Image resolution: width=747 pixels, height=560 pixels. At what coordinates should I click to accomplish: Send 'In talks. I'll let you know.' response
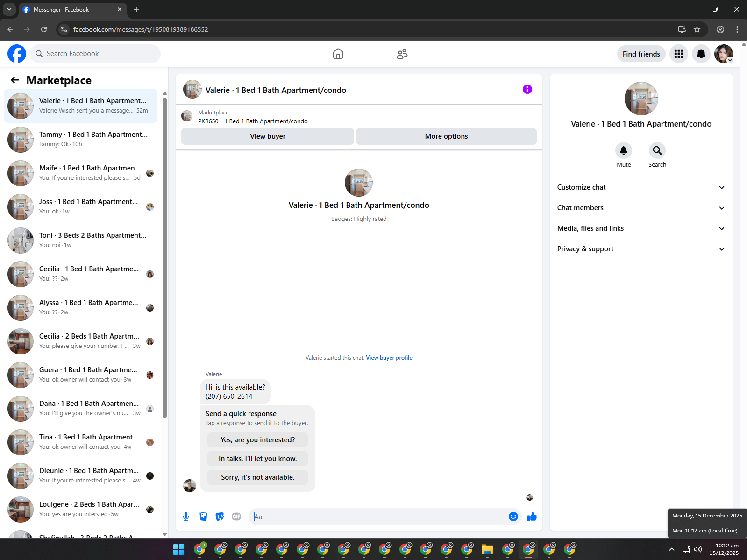(x=258, y=459)
